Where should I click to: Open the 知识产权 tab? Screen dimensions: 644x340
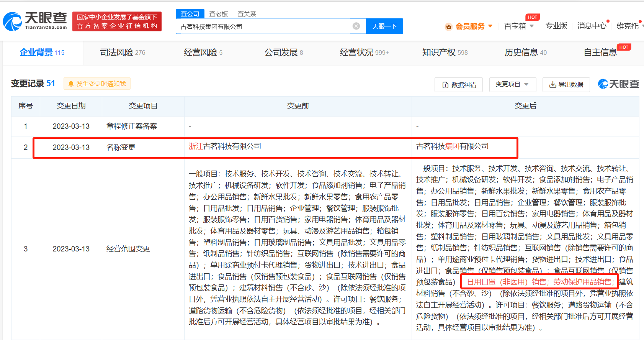coord(445,53)
